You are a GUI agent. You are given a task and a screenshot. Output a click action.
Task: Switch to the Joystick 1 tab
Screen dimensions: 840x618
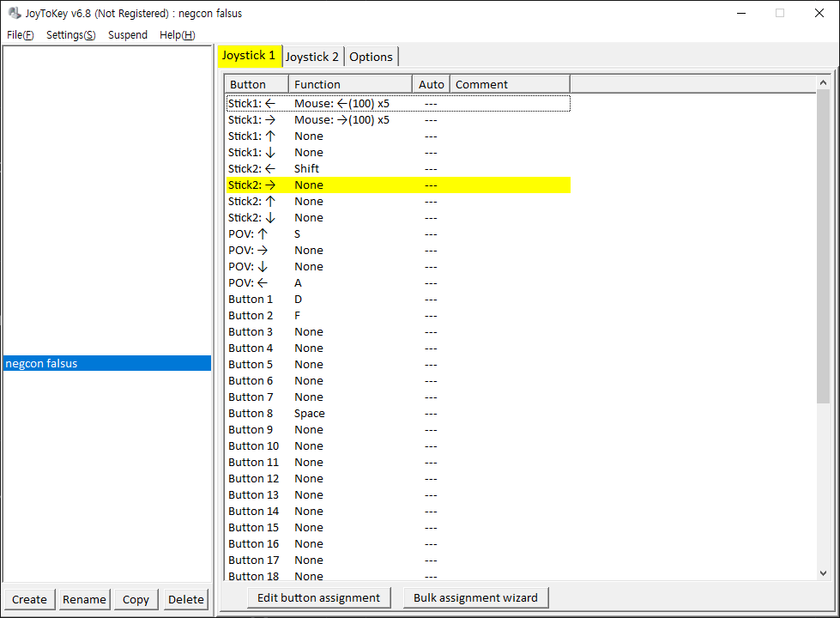249,56
